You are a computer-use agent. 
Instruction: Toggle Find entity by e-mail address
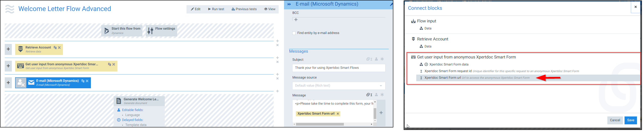click(x=294, y=33)
